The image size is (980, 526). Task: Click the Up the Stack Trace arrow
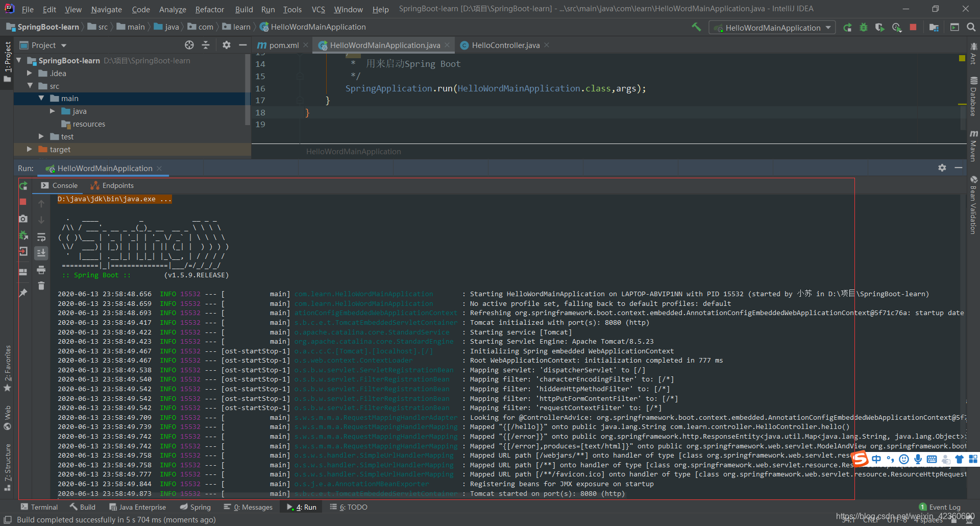point(41,203)
